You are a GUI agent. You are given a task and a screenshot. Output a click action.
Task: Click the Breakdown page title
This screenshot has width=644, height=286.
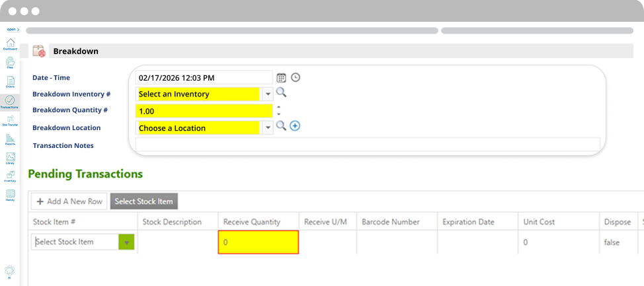pyautogui.click(x=75, y=52)
